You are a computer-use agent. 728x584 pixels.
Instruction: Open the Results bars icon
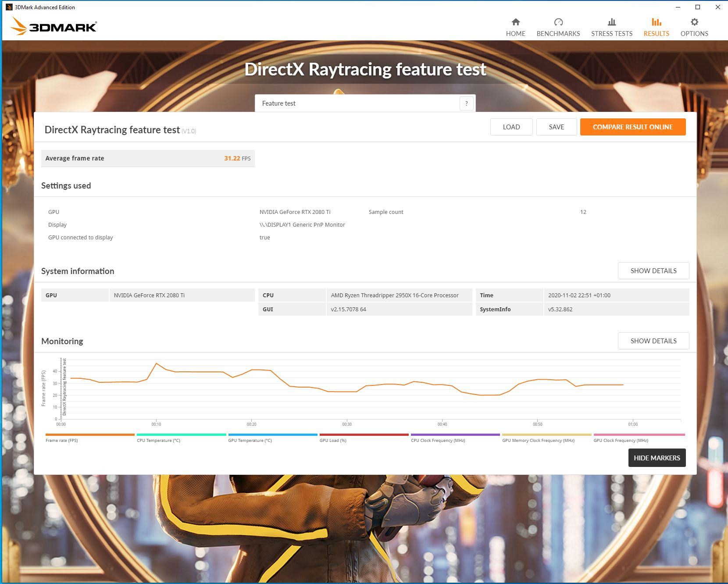657,22
